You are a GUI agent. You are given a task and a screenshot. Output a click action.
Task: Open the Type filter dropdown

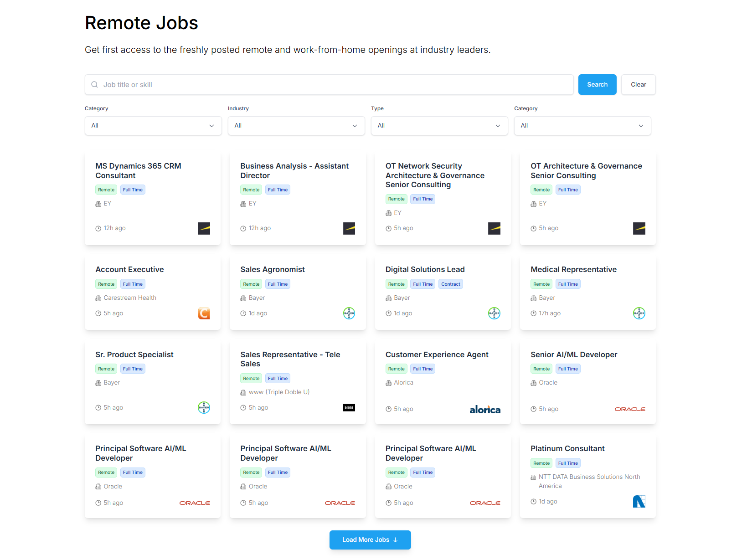click(x=439, y=126)
